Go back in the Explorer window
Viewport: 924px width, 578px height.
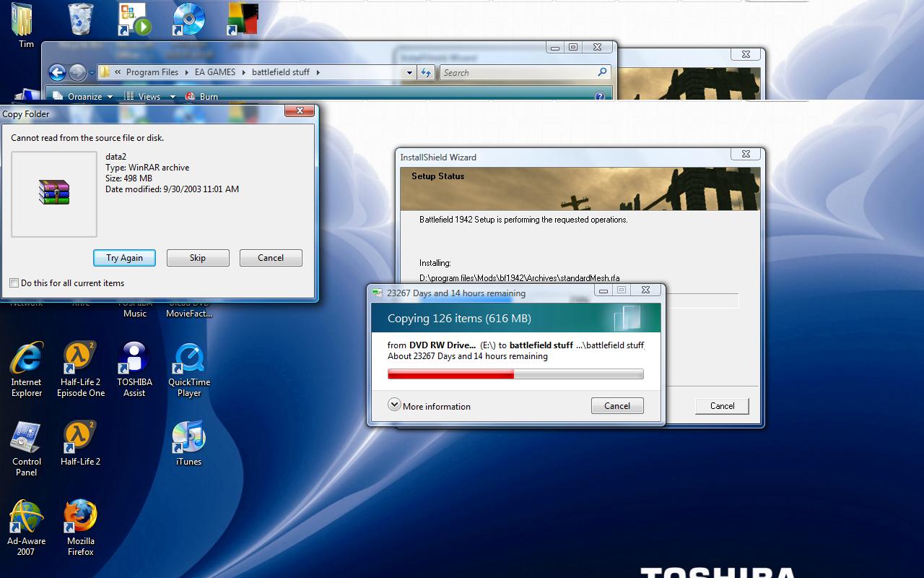pyautogui.click(x=57, y=72)
